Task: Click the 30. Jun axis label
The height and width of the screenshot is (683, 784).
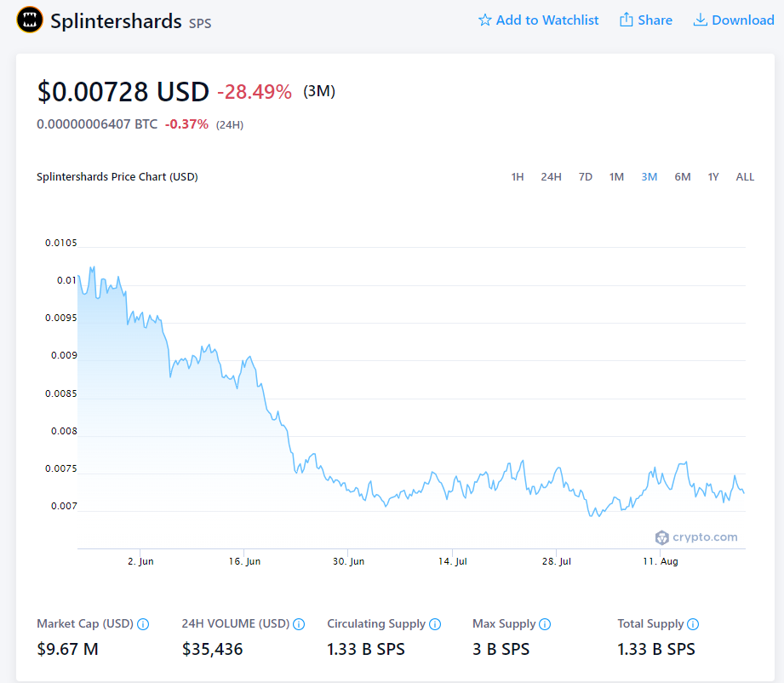Action: pos(348,561)
